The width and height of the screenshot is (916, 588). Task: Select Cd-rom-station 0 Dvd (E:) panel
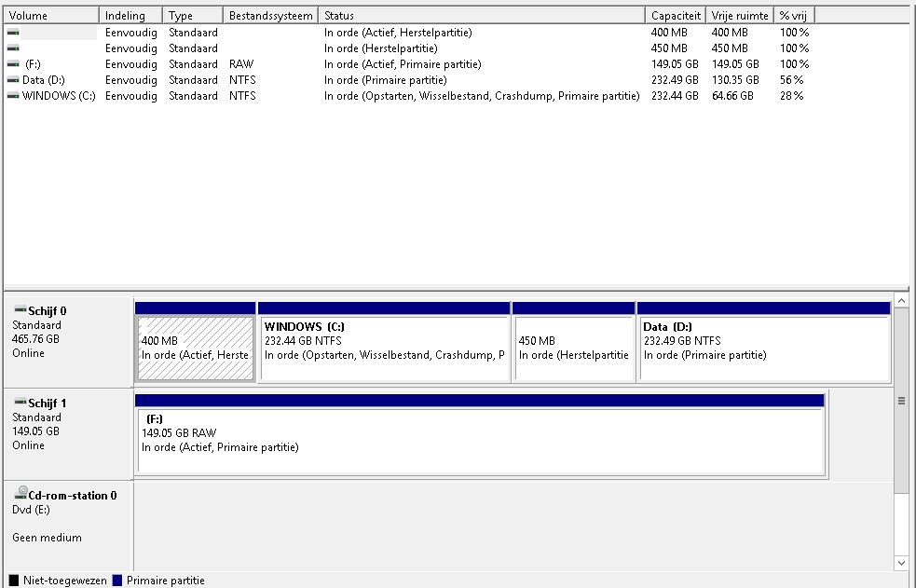68,526
